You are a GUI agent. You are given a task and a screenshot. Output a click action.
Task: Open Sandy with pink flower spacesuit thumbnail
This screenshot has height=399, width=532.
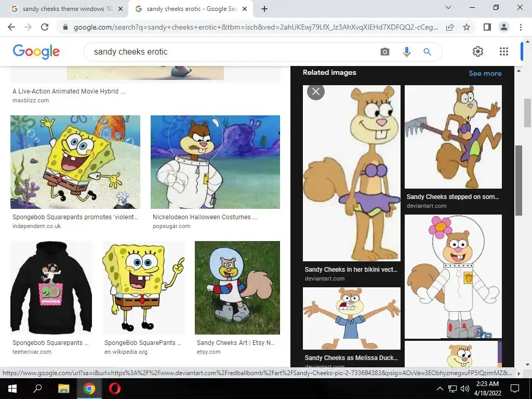coord(453,276)
